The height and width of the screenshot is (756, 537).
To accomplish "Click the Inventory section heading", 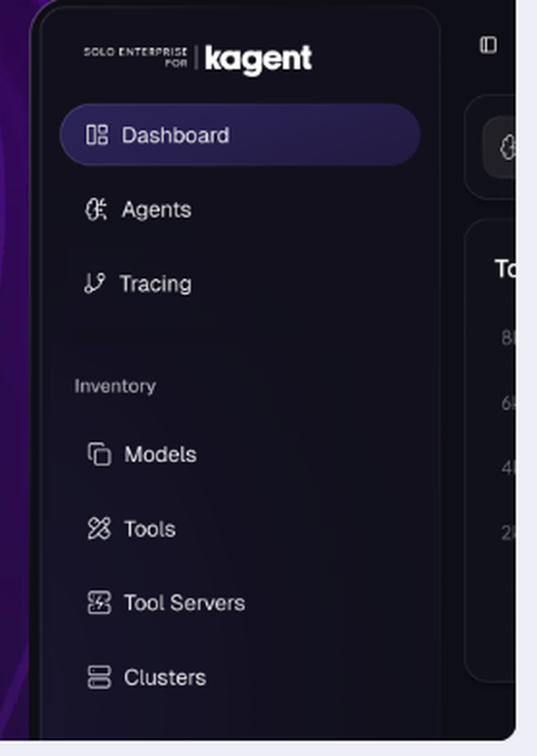I will (115, 386).
